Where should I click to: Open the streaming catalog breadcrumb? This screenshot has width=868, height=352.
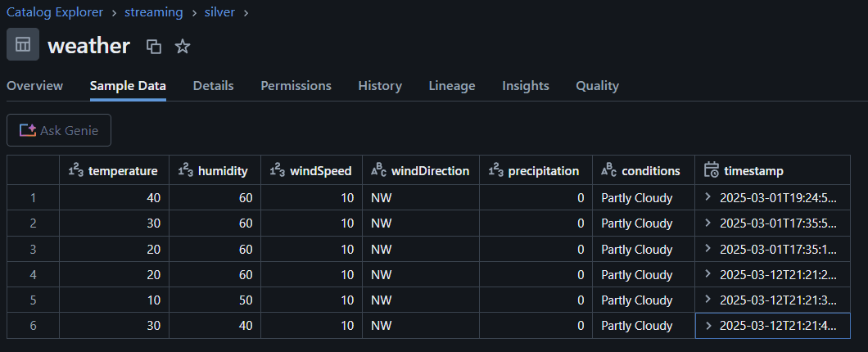153,12
